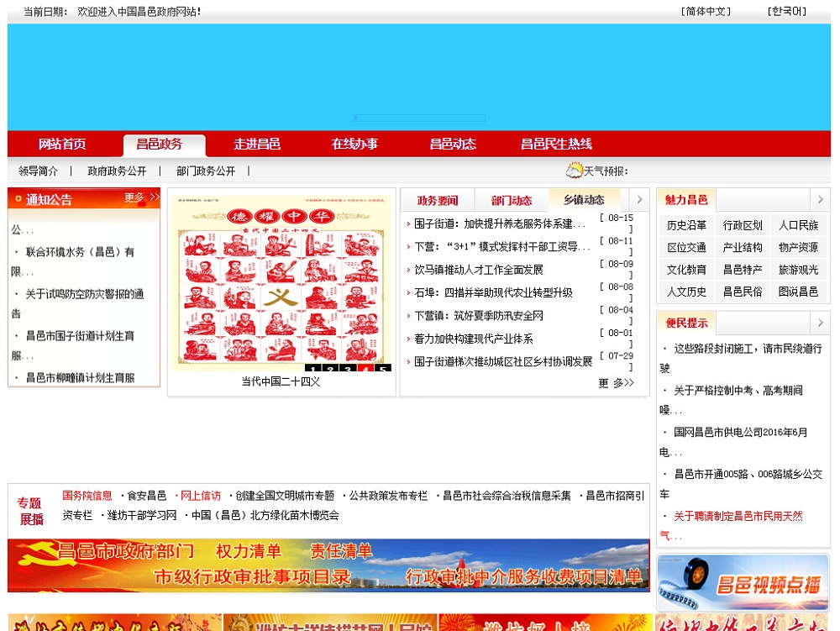Open the 行政区划 link in 魅力昌邑
The image size is (840, 631).
point(743,225)
